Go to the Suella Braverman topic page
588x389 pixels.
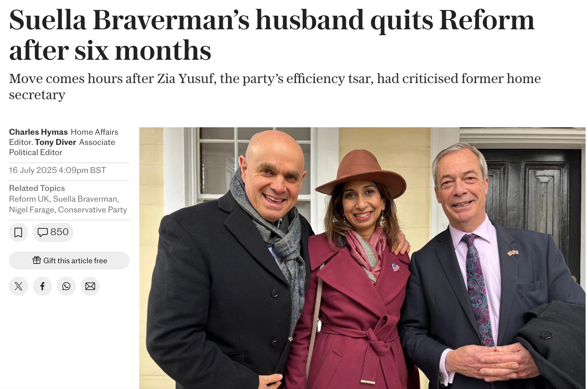[86, 199]
